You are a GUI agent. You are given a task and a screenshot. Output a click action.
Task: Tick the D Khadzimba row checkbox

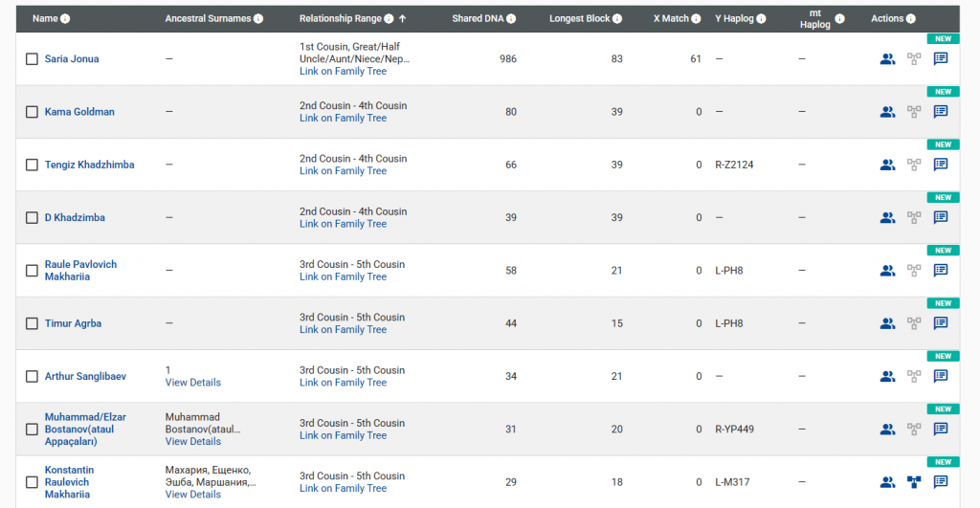pyautogui.click(x=32, y=218)
